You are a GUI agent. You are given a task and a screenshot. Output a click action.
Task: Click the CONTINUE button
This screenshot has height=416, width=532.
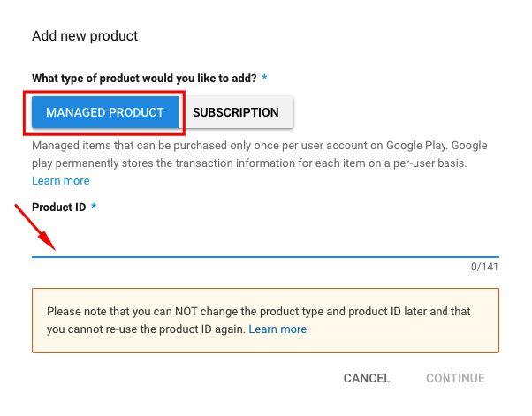[455, 378]
